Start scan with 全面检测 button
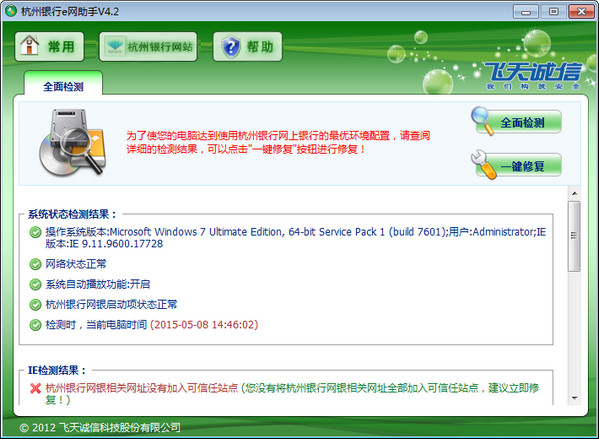Image resolution: width=599 pixels, height=439 pixels. pyautogui.click(x=518, y=122)
